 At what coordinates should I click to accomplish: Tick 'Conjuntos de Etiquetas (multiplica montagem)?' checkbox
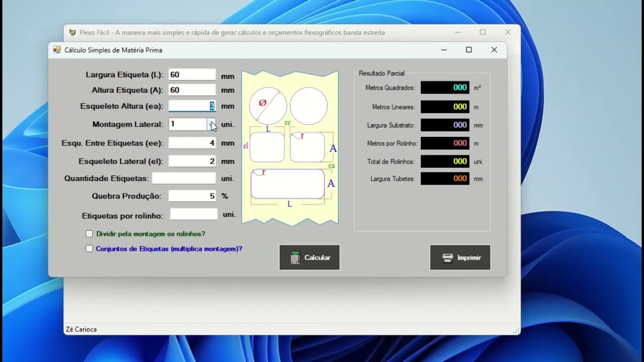click(x=90, y=249)
